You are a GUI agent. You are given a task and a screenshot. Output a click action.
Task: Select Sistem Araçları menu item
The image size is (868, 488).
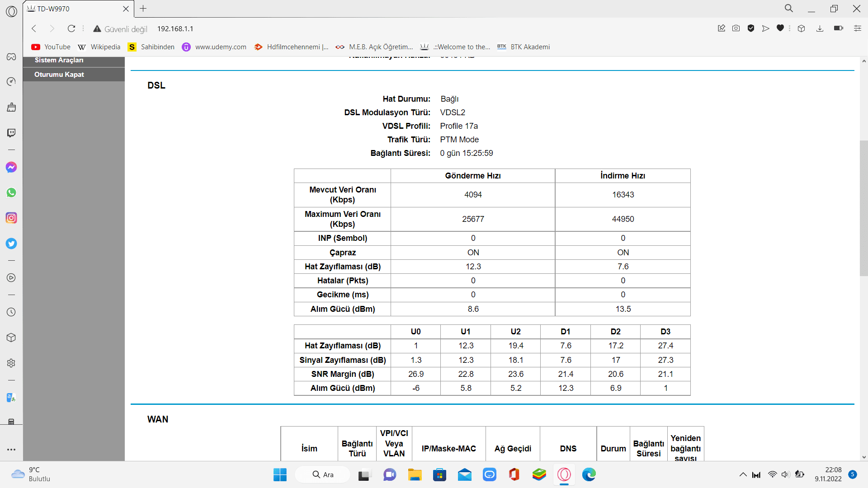pos(59,61)
